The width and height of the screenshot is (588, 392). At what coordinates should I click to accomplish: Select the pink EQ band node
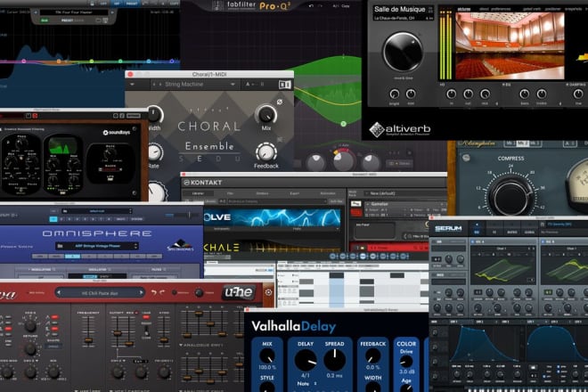(24, 61)
